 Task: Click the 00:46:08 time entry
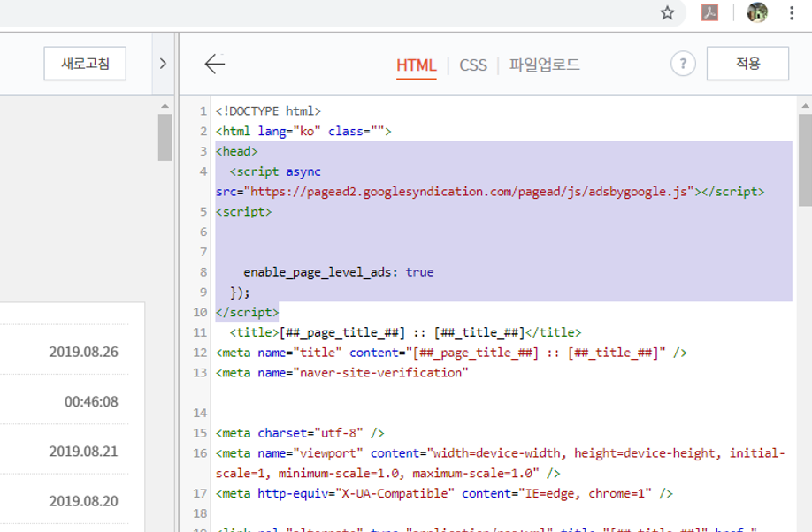point(91,401)
